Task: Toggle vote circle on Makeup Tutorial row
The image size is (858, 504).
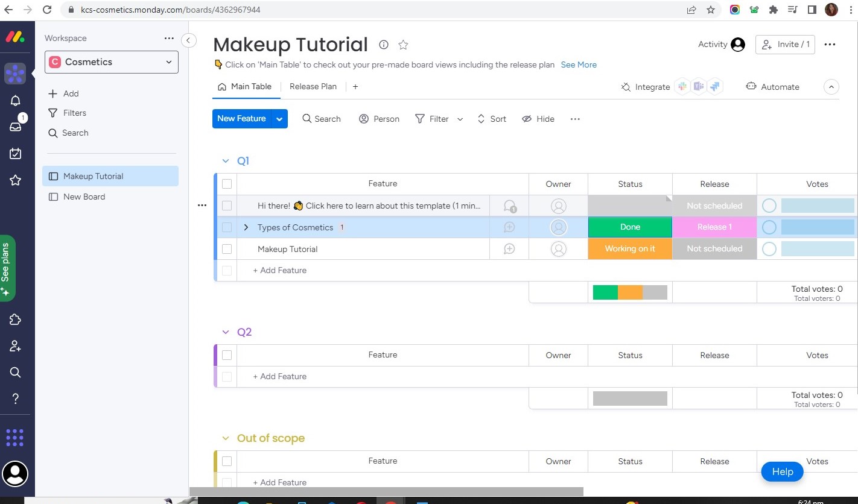Action: click(x=769, y=249)
